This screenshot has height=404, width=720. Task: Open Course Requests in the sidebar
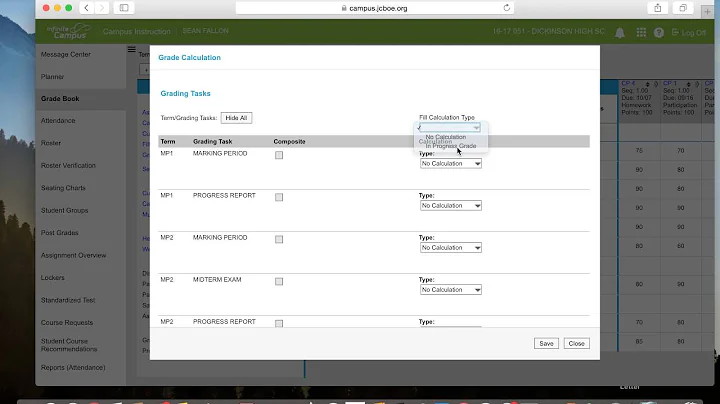[x=67, y=323]
